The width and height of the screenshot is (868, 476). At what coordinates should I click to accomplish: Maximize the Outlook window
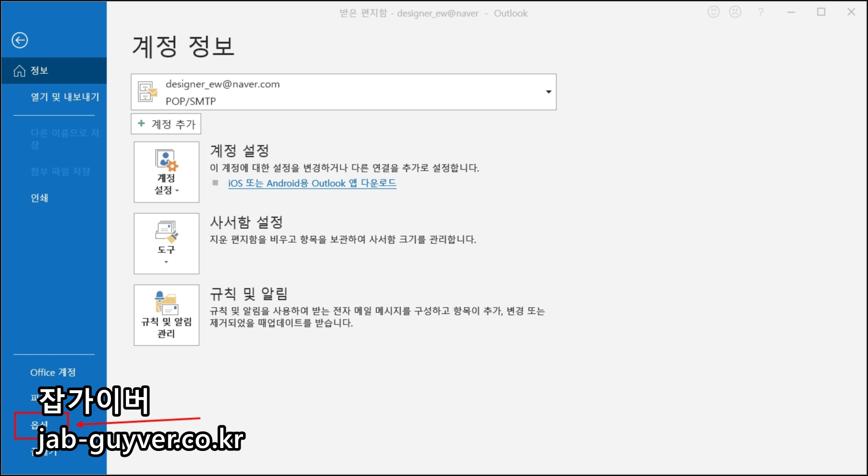[x=821, y=12]
